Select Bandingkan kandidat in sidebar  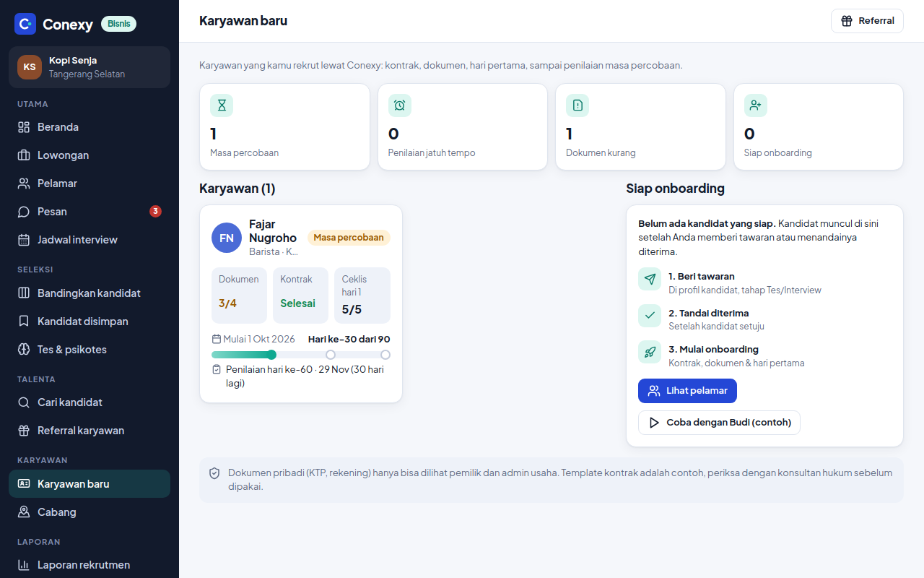pyautogui.click(x=90, y=293)
